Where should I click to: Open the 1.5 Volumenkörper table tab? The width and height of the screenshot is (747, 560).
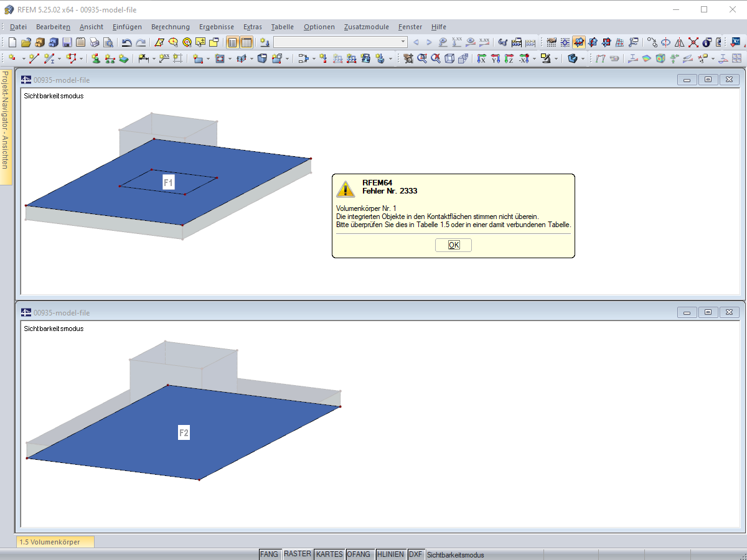(55, 542)
